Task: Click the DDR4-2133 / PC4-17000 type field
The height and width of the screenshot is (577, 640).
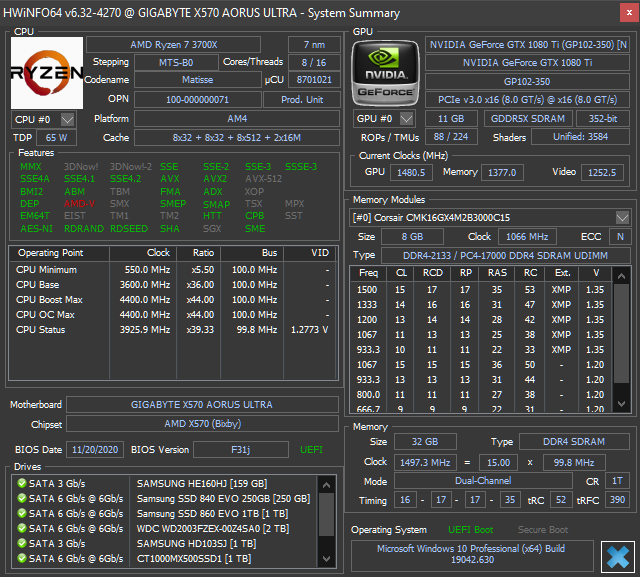Action: pos(505,255)
